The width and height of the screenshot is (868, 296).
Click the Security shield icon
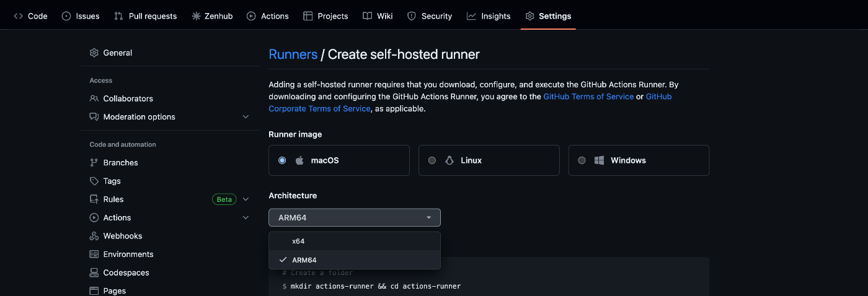pos(412,16)
